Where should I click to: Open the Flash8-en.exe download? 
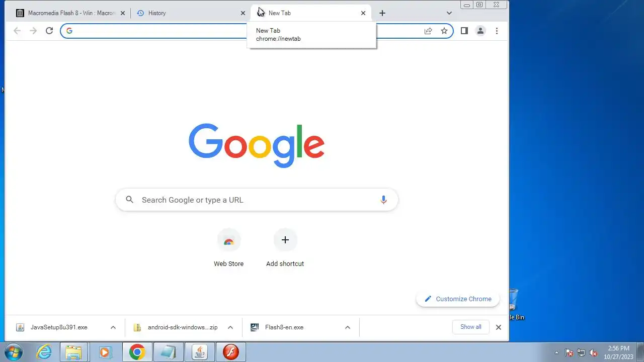pyautogui.click(x=284, y=327)
